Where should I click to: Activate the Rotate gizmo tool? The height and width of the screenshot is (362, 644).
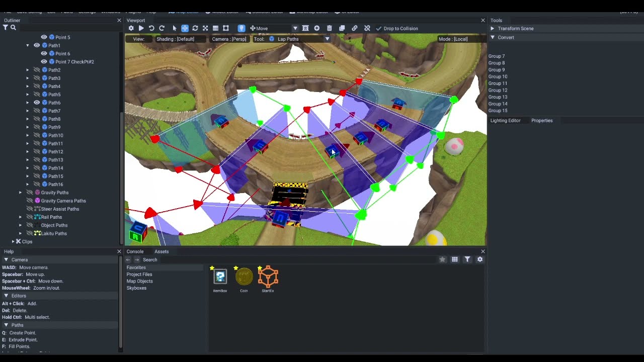pos(195,29)
